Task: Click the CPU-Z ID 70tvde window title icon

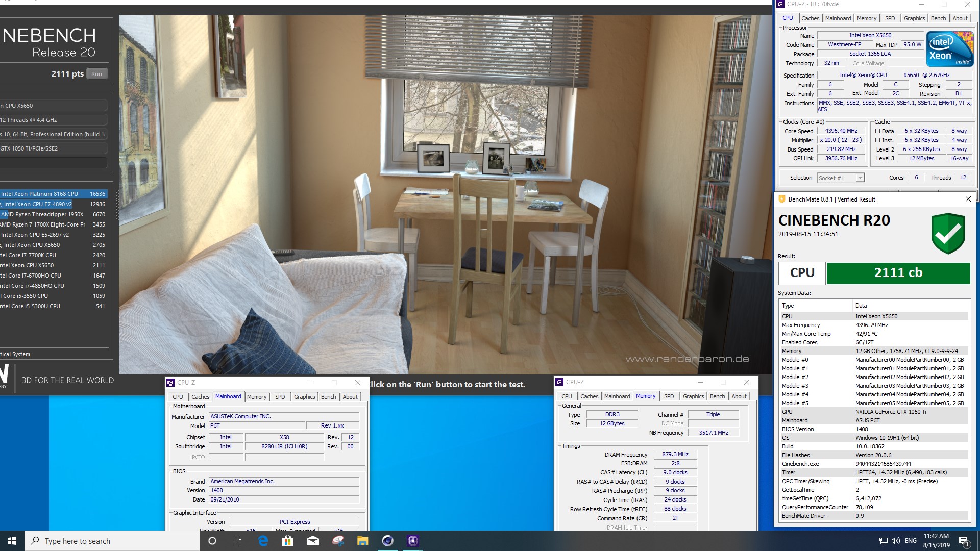Action: pos(780,4)
